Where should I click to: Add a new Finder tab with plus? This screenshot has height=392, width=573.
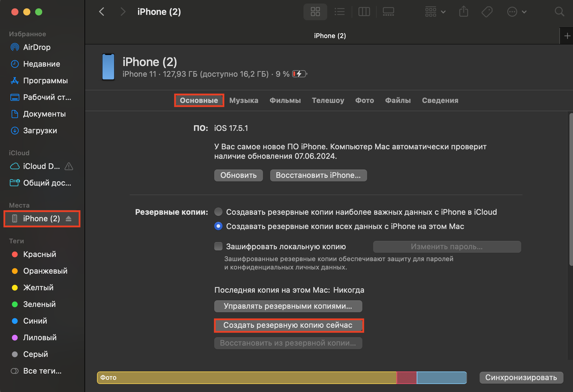[567, 36]
